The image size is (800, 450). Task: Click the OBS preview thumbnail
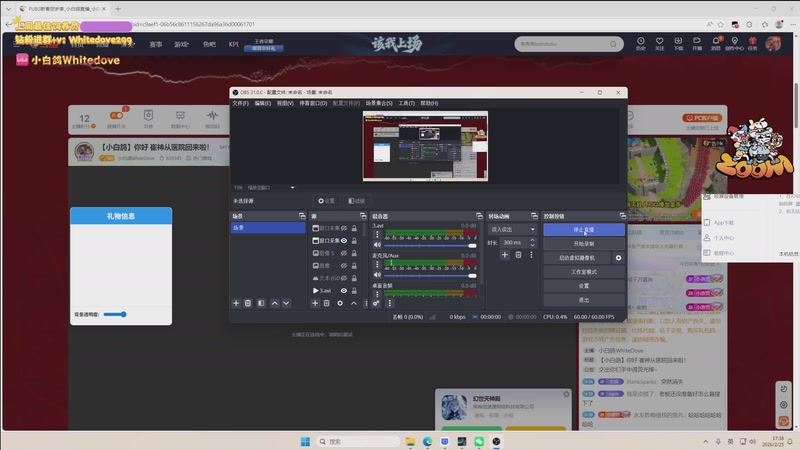pos(425,146)
